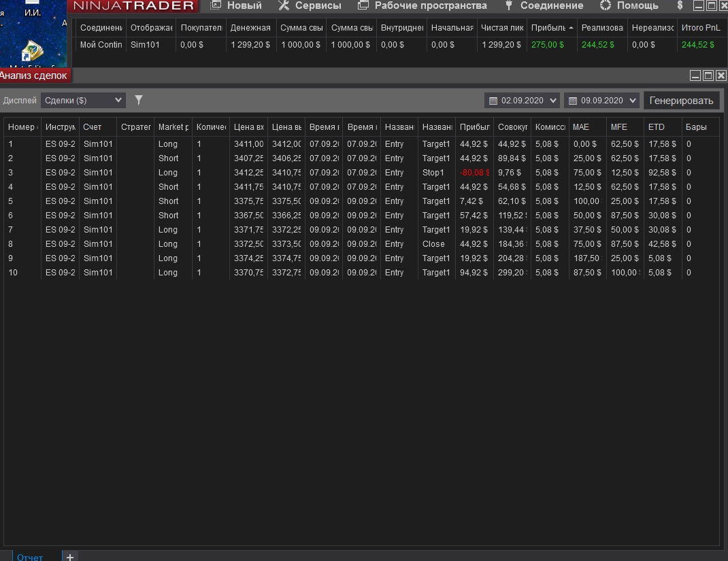Click the Market position column header

(173, 126)
